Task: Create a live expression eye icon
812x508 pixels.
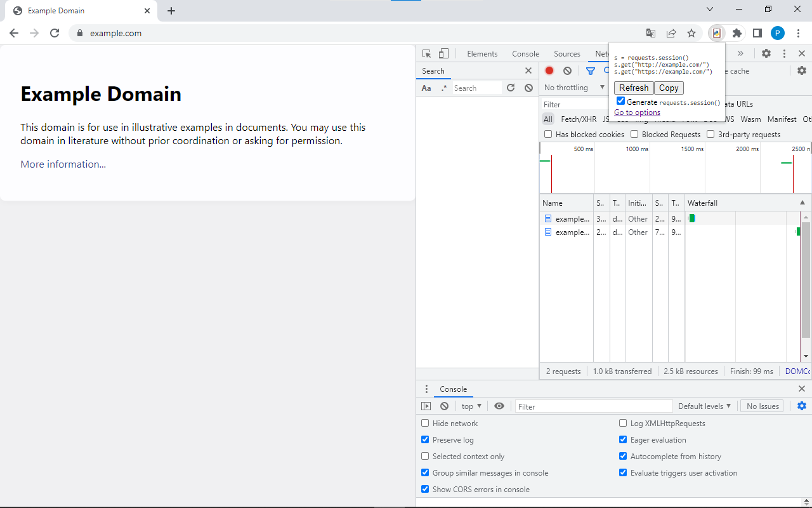Action: pos(499,406)
